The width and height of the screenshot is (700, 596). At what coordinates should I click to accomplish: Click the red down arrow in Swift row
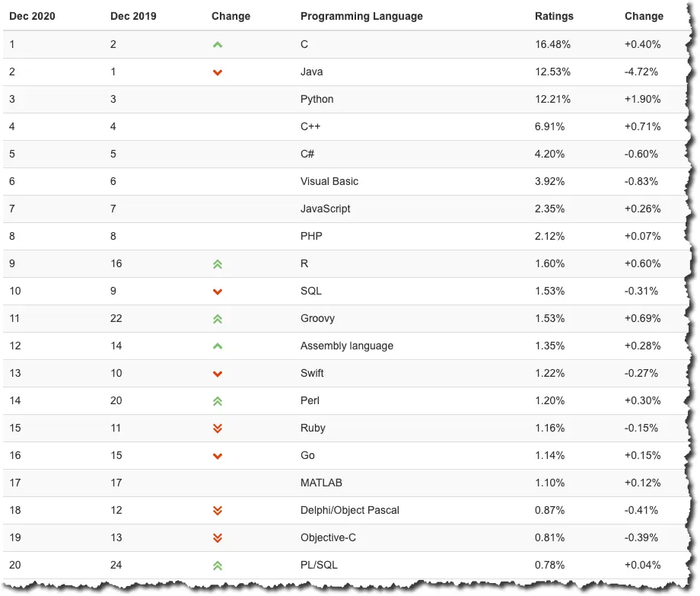[218, 374]
